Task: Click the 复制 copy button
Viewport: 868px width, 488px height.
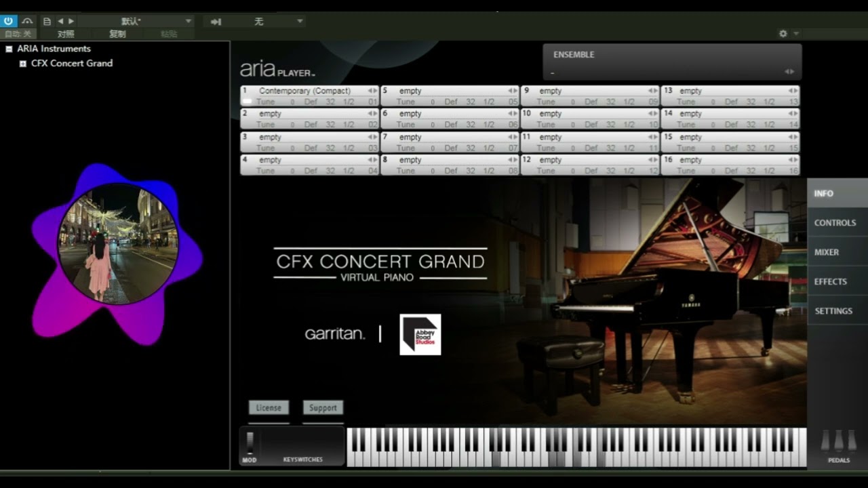Action: click(117, 34)
